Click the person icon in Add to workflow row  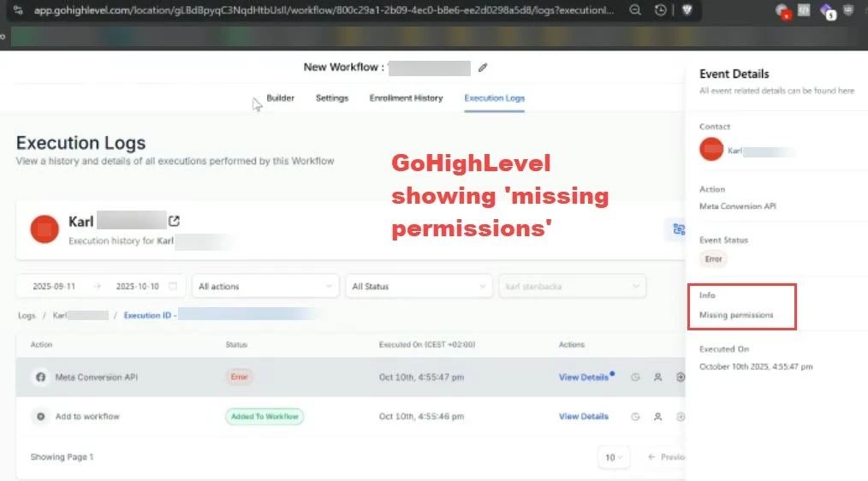coord(657,416)
